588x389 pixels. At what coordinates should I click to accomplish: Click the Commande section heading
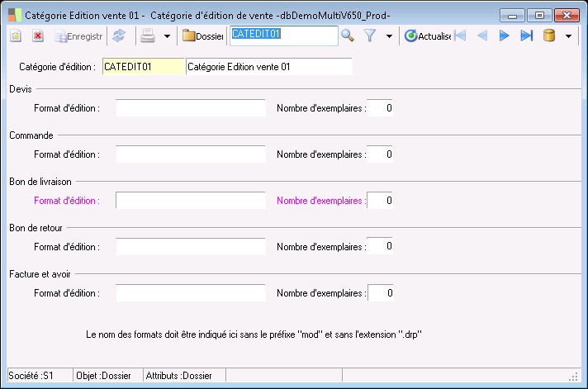(31, 135)
